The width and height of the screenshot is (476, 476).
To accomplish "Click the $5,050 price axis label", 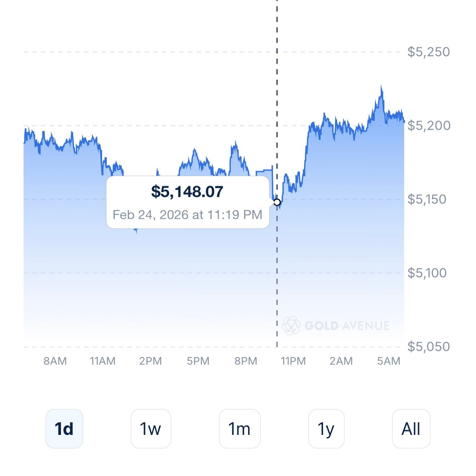I will tap(428, 347).
